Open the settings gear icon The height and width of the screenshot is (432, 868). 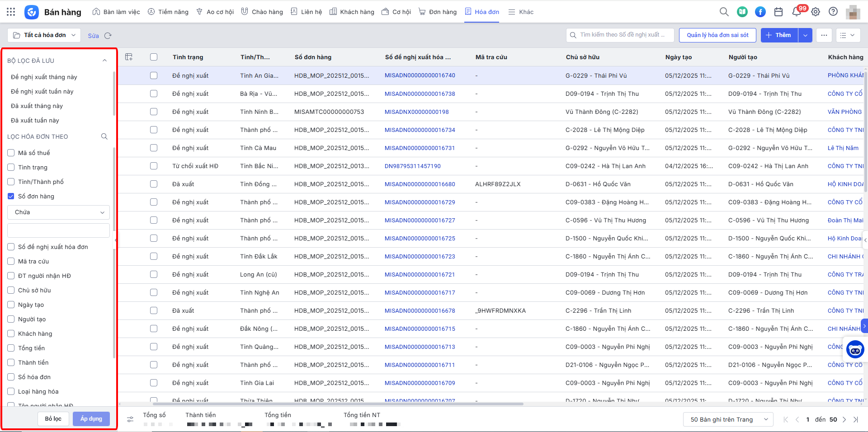815,12
